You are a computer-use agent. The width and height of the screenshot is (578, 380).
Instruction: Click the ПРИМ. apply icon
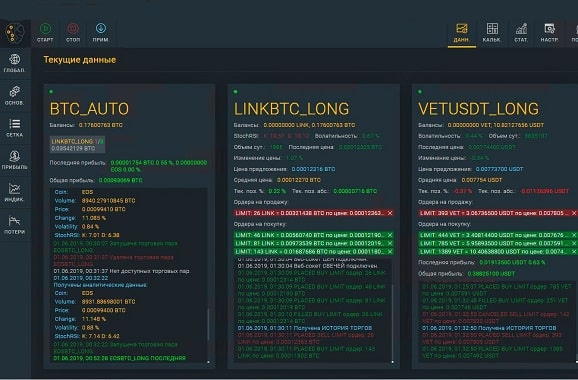pos(101,33)
